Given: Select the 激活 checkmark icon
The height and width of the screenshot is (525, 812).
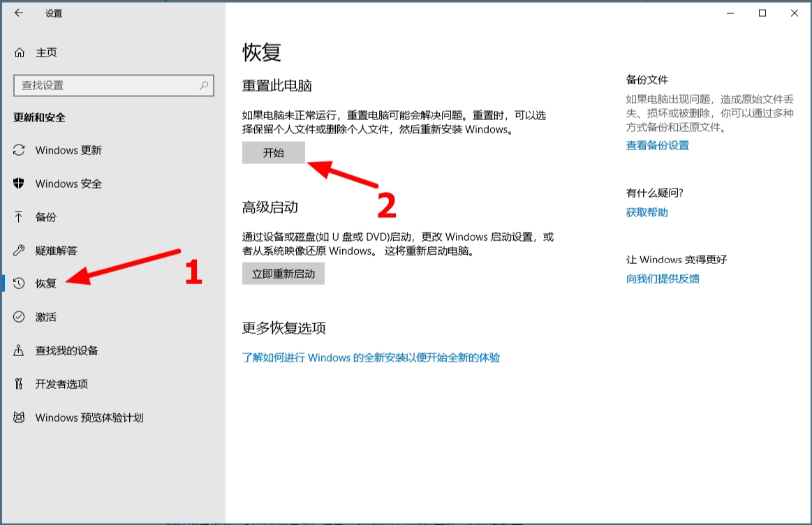Looking at the screenshot, I should (x=17, y=317).
